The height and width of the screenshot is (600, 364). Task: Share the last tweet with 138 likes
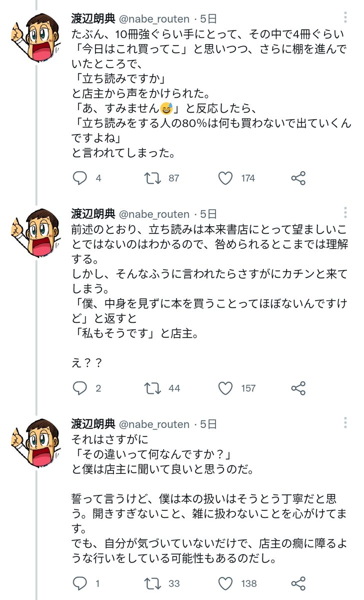(298, 583)
